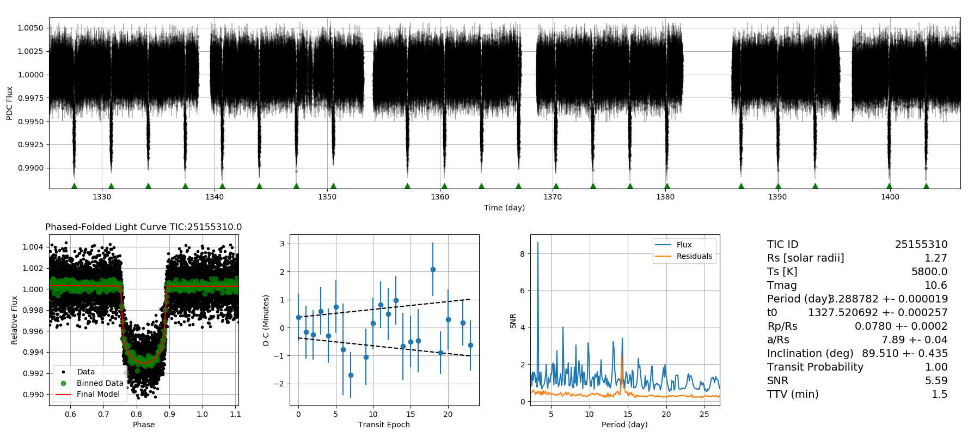Click the 25 tick on the Period axis
980x436 pixels.
(705, 414)
